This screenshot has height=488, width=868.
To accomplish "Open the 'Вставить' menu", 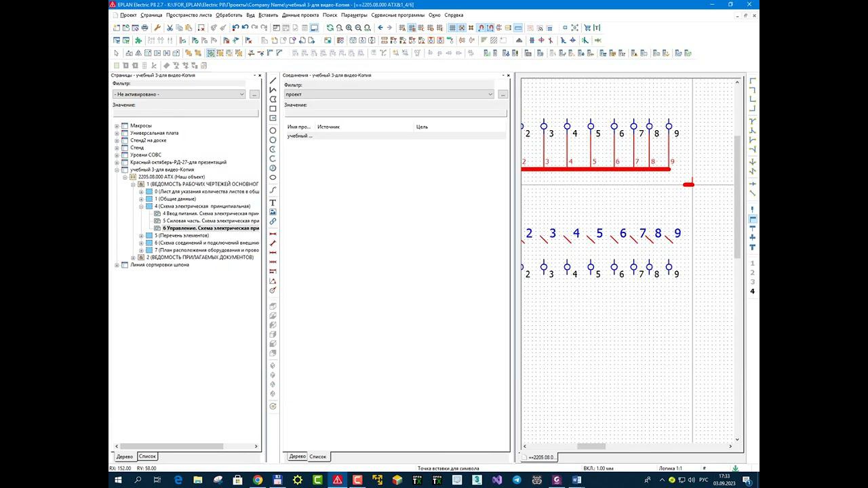I will click(x=268, y=15).
